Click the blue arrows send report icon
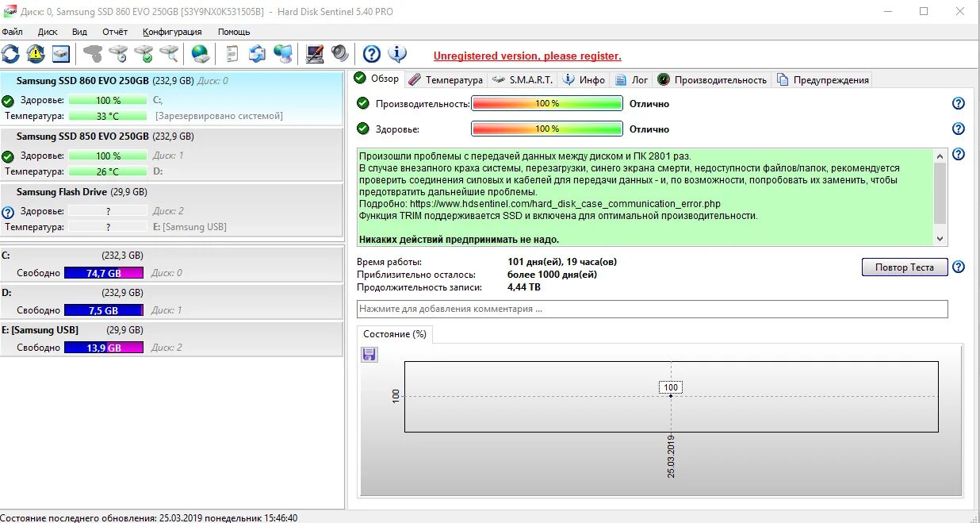Screen dimensions: 980x523 tap(257, 54)
